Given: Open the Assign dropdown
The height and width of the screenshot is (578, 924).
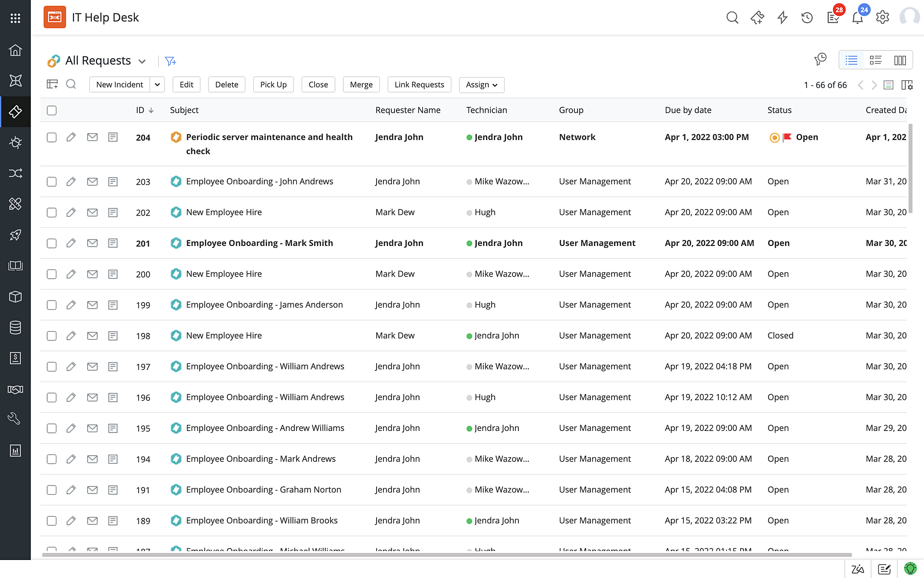Looking at the screenshot, I should (481, 85).
